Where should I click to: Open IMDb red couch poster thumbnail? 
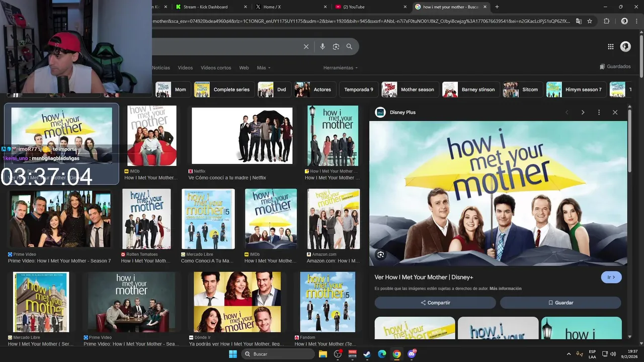pyautogui.click(x=152, y=136)
